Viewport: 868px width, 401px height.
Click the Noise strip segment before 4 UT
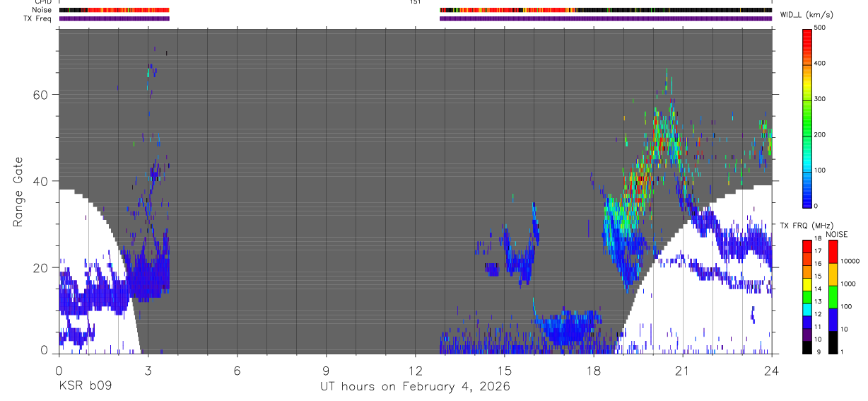tap(114, 10)
